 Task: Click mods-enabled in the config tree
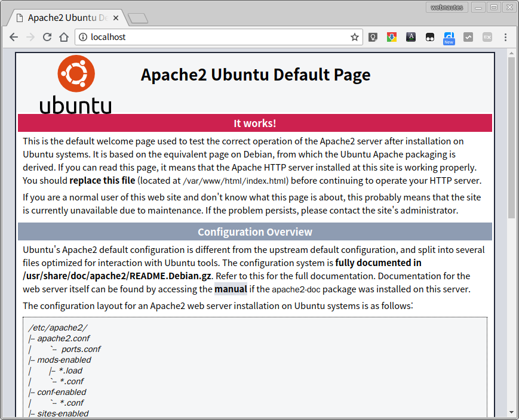[x=64, y=360]
